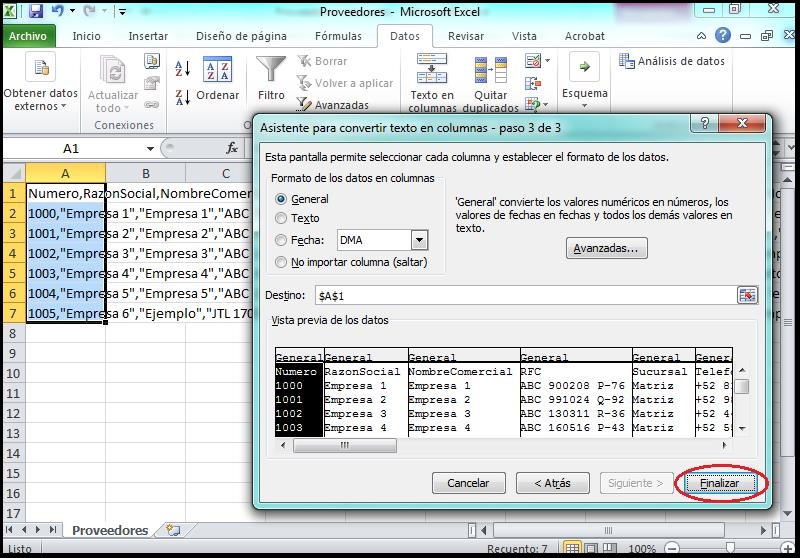Click the Destino range selector icon
Image resolution: width=800 pixels, height=558 pixels.
[x=747, y=295]
